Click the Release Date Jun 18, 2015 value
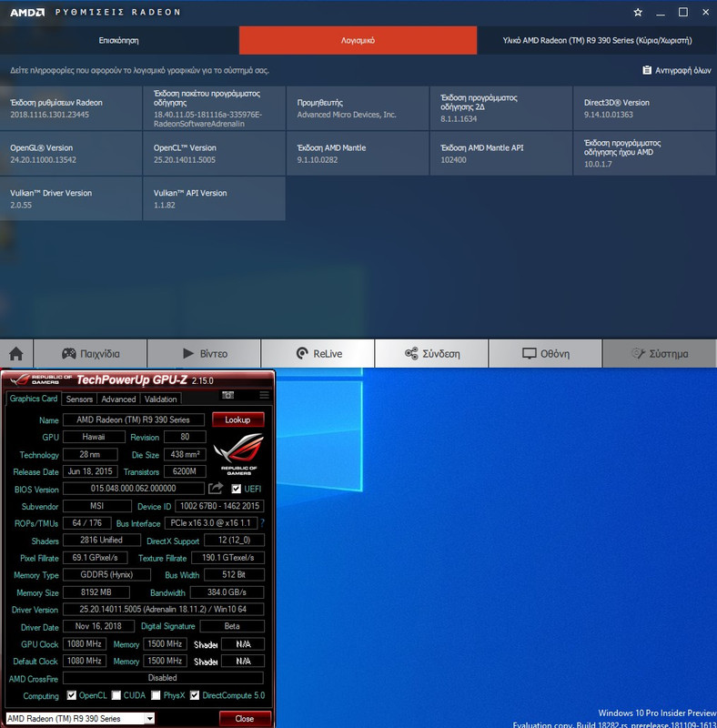717x728 pixels. (x=90, y=471)
